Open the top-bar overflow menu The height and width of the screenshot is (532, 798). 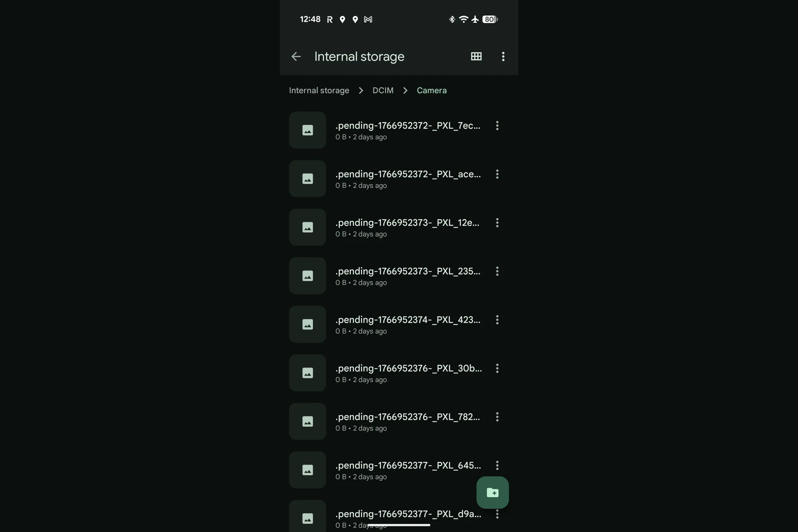point(503,56)
